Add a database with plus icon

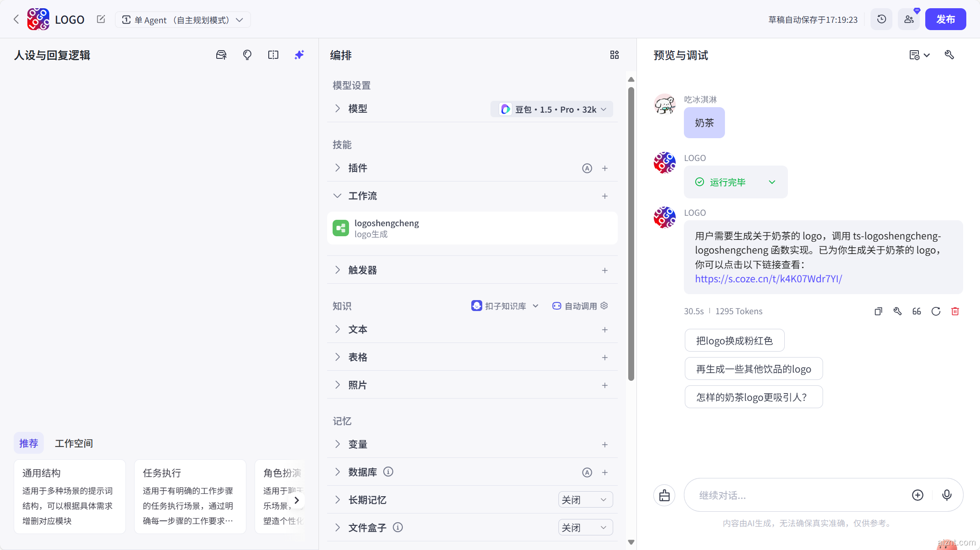(x=605, y=472)
